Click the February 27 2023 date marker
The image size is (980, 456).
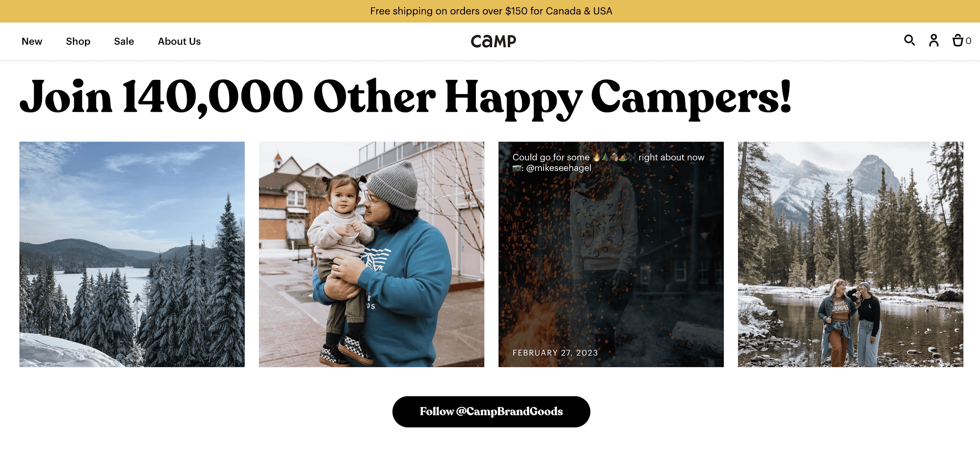point(554,352)
